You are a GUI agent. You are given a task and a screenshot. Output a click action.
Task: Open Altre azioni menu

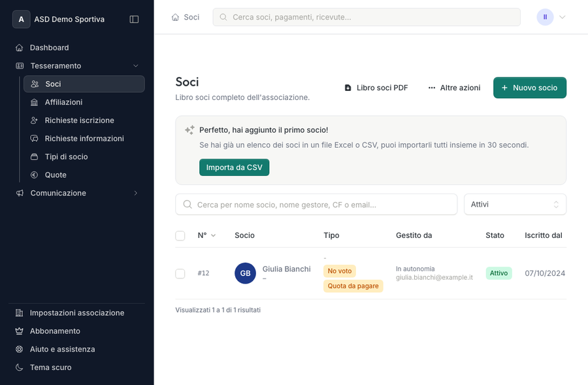tap(454, 88)
